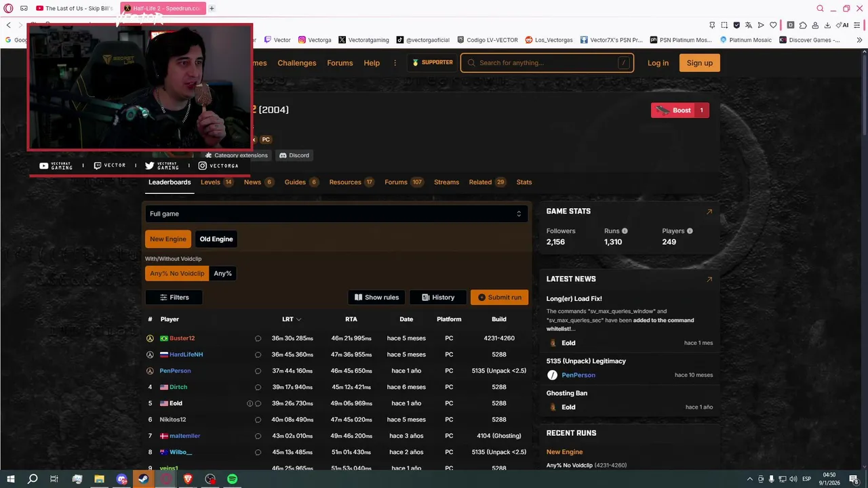Open Category extensions link
The image size is (868, 488).
237,155
